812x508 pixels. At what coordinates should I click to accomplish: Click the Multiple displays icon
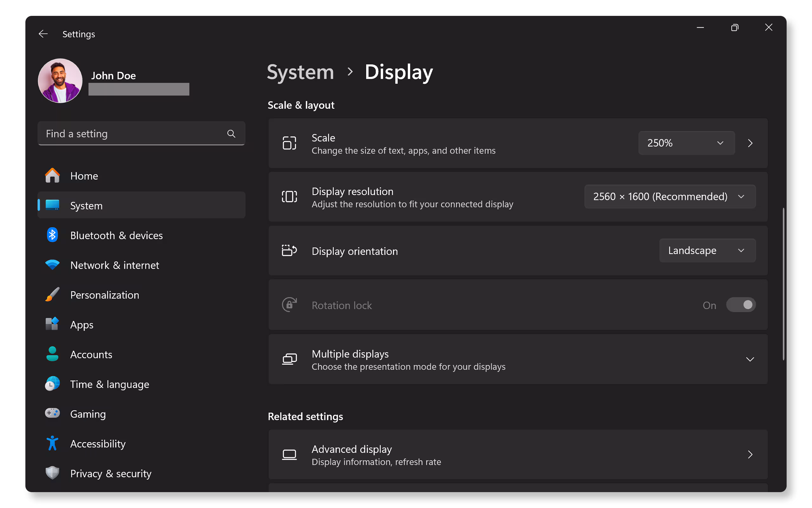pos(289,359)
